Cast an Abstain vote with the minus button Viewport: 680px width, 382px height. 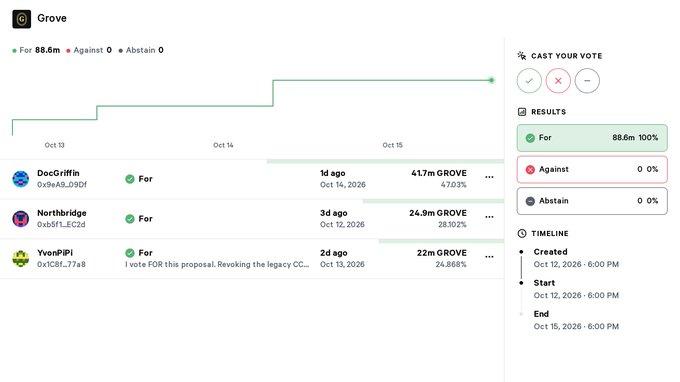coord(587,81)
